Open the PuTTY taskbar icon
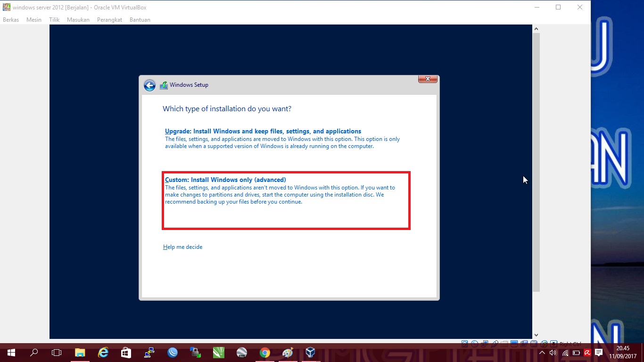 pyautogui.click(x=149, y=353)
